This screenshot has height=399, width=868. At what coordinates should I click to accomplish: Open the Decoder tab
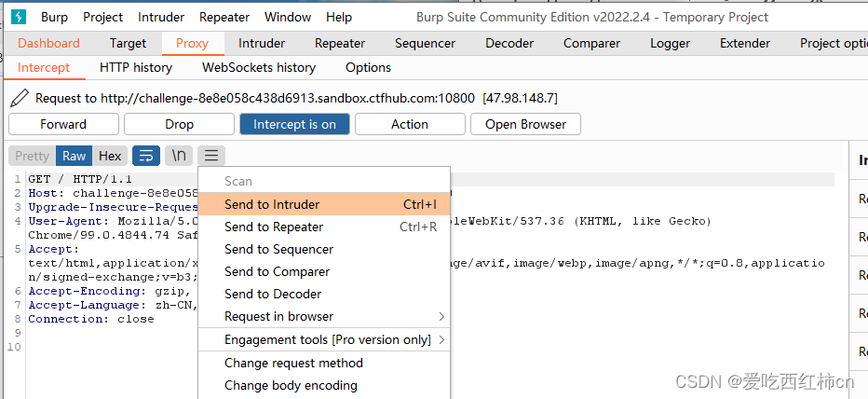click(x=509, y=43)
